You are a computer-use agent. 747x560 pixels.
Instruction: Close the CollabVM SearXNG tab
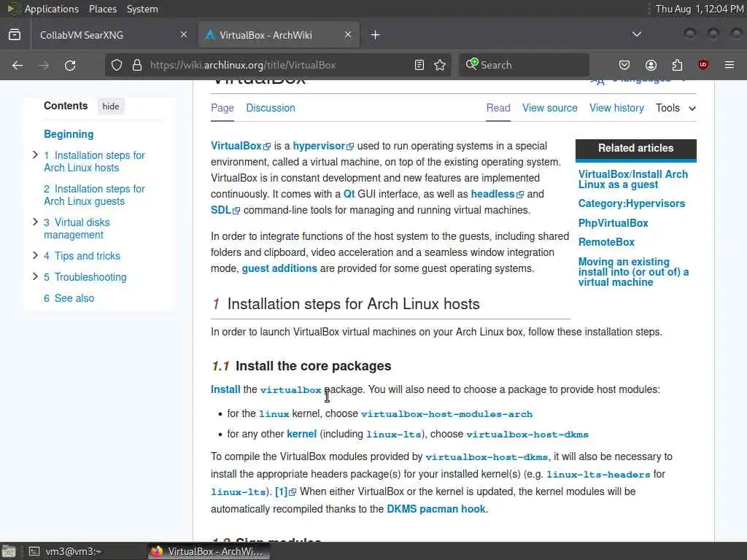[x=184, y=35]
